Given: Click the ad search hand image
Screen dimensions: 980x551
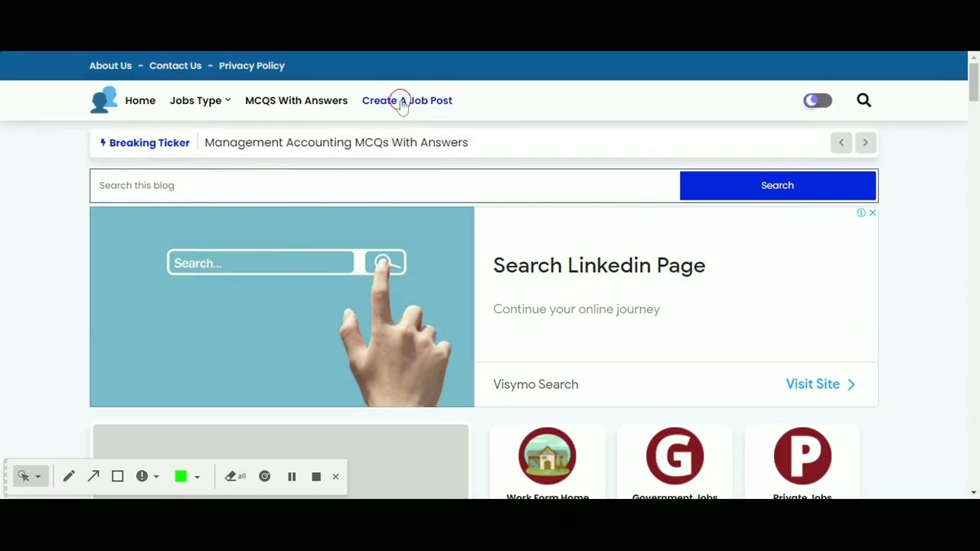Looking at the screenshot, I should [282, 307].
